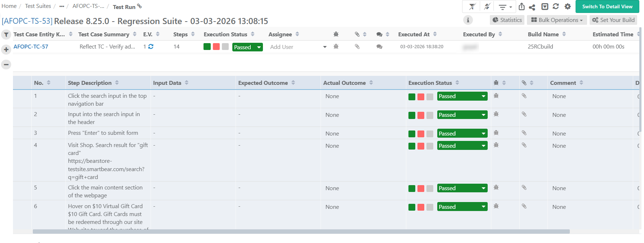Open Bulk Operations dropdown

557,20
